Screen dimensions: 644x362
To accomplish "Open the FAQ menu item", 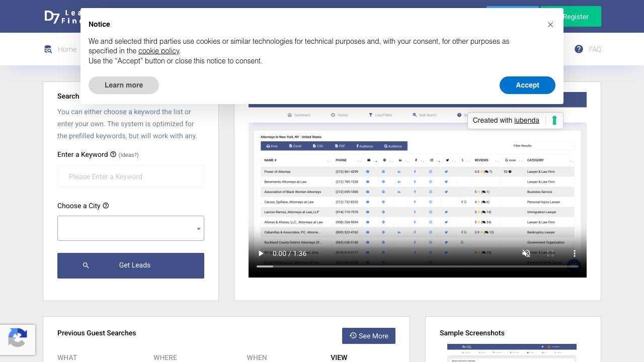I will [595, 49].
